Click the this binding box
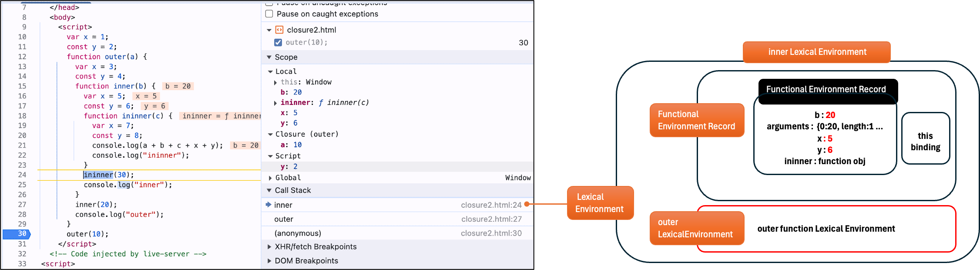Screen dimensions: 980x270 click(x=926, y=138)
